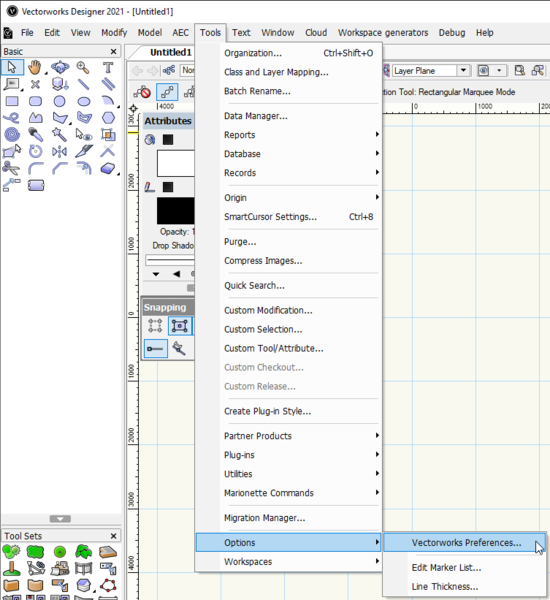
Task: Select the Eyedropper tool
Action: (35, 134)
